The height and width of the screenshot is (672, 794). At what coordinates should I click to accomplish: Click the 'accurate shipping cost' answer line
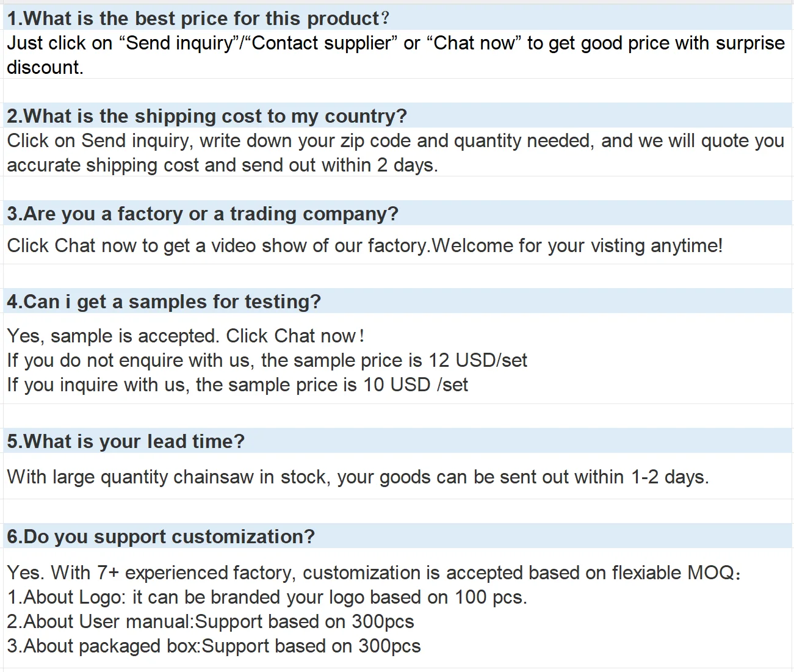(x=222, y=165)
